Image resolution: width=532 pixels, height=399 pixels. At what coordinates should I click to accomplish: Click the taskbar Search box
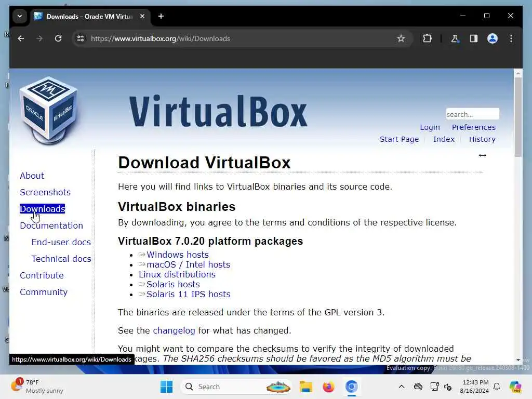236,387
